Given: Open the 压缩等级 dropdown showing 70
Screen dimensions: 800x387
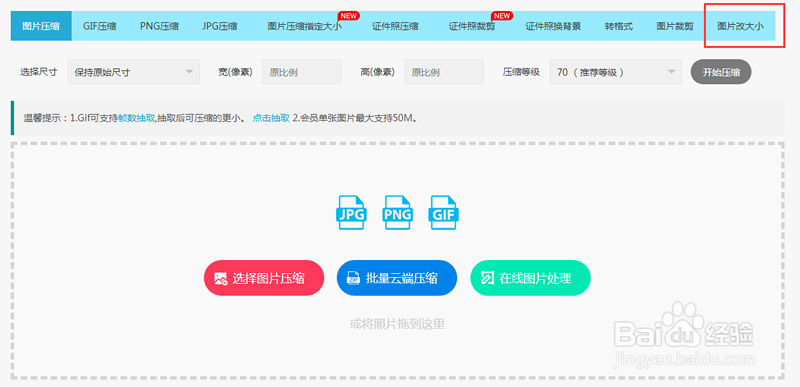Looking at the screenshot, I should (x=616, y=72).
